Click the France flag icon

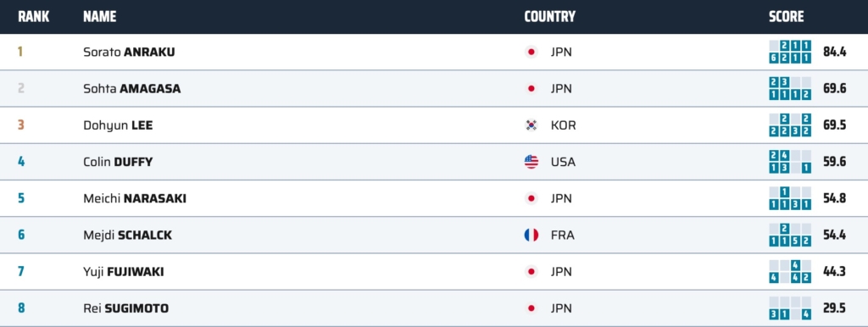click(531, 236)
